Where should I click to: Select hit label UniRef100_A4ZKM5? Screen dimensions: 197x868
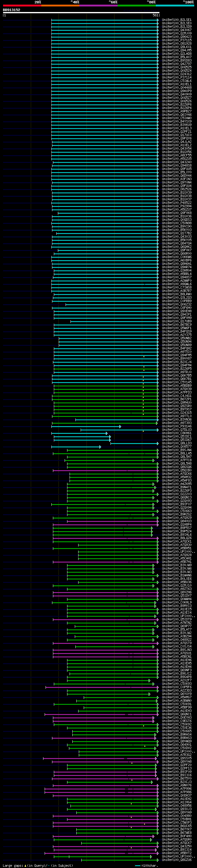click(x=177, y=484)
